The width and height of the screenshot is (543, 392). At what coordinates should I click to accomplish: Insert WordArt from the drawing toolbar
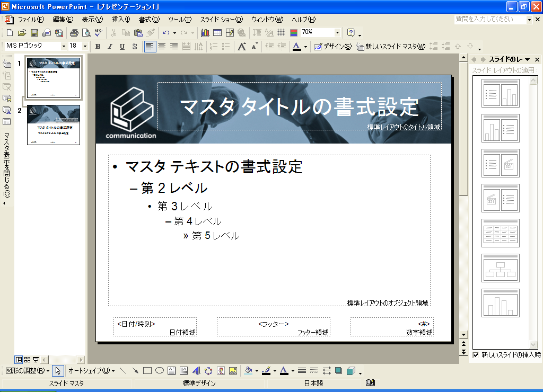pyautogui.click(x=196, y=371)
